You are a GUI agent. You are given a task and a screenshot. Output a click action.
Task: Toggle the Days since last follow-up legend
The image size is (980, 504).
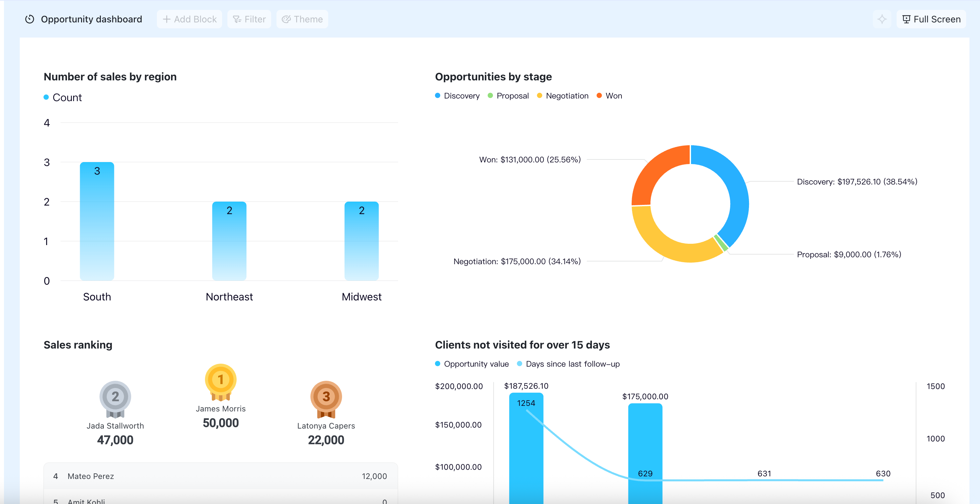click(568, 364)
